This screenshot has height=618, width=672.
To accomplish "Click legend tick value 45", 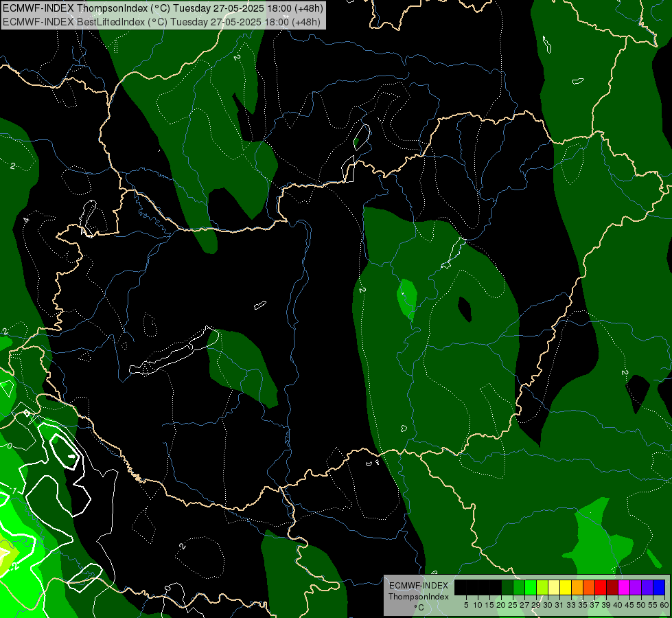I will click(629, 605).
